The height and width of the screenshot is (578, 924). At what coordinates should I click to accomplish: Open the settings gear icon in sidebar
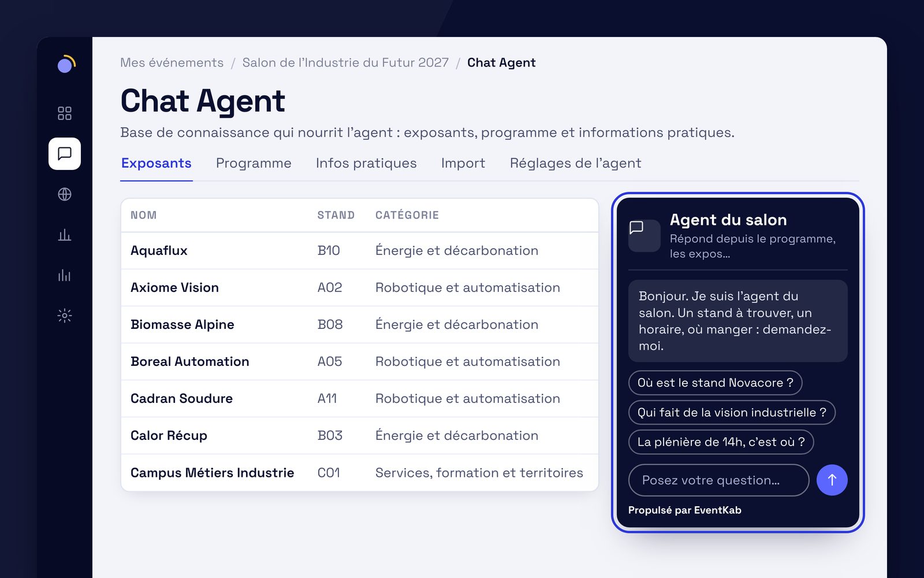click(65, 316)
